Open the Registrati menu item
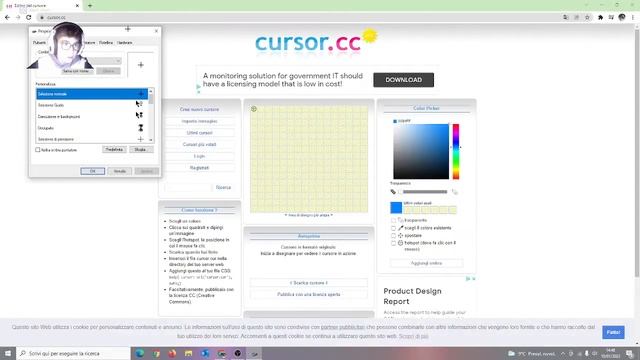This screenshot has height=360, width=640. pos(200,168)
